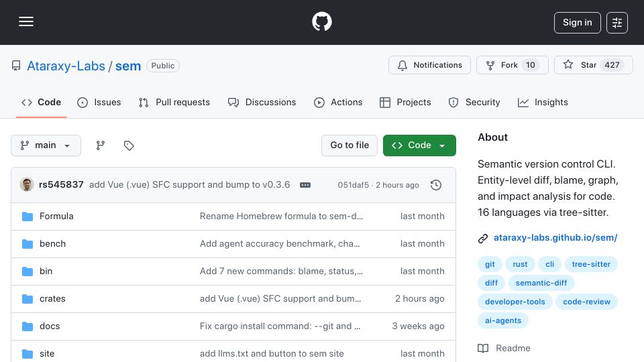The image size is (644, 362).
Task: Open the Pull requests tab
Action: point(174,102)
